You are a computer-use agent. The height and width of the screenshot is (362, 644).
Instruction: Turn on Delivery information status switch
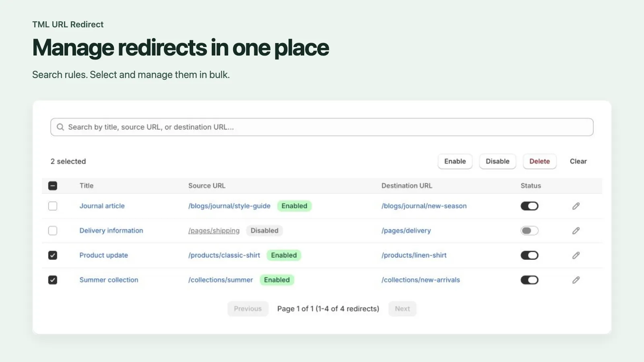coord(529,230)
